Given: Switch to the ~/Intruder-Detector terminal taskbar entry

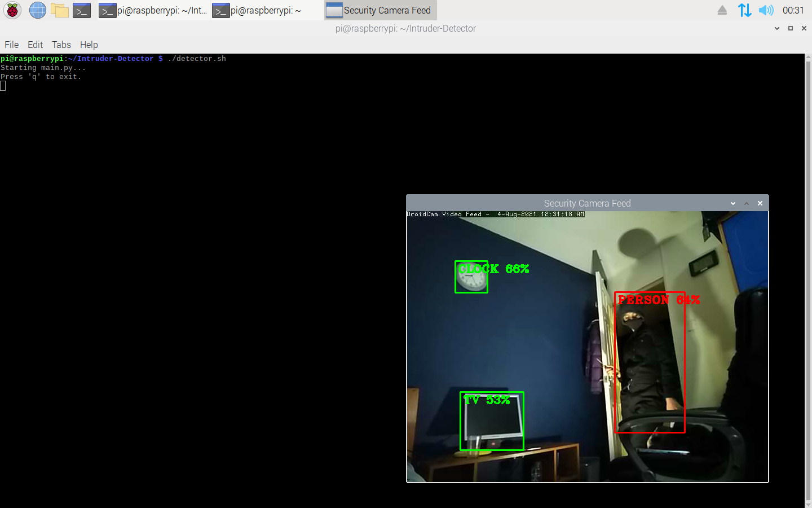Looking at the screenshot, I should [x=153, y=10].
